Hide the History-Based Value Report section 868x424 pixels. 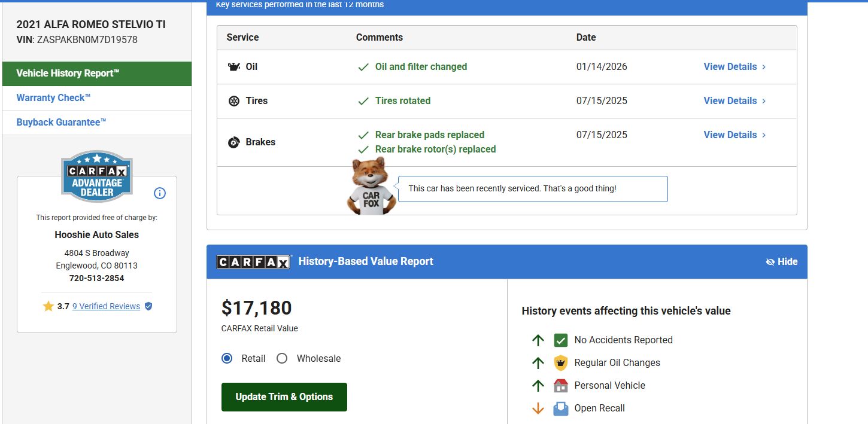(782, 261)
